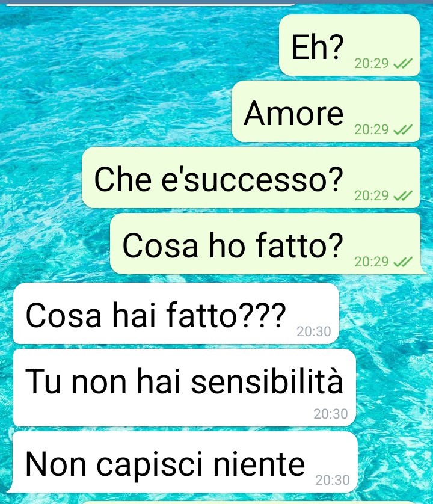433x504 pixels.
Task: Select the "Che e'successo?" message
Action: click(x=251, y=177)
